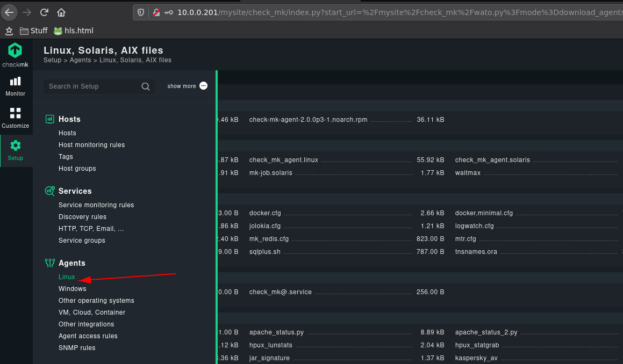Click the browser address bar URL
This screenshot has height=364, width=623.
coord(399,12)
